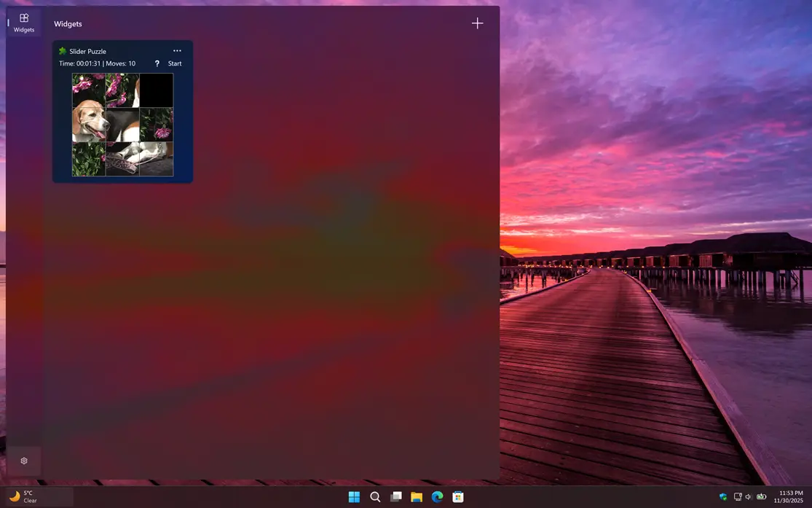
Task: Open Widgets settings via the gear icon
Action: coord(23,461)
